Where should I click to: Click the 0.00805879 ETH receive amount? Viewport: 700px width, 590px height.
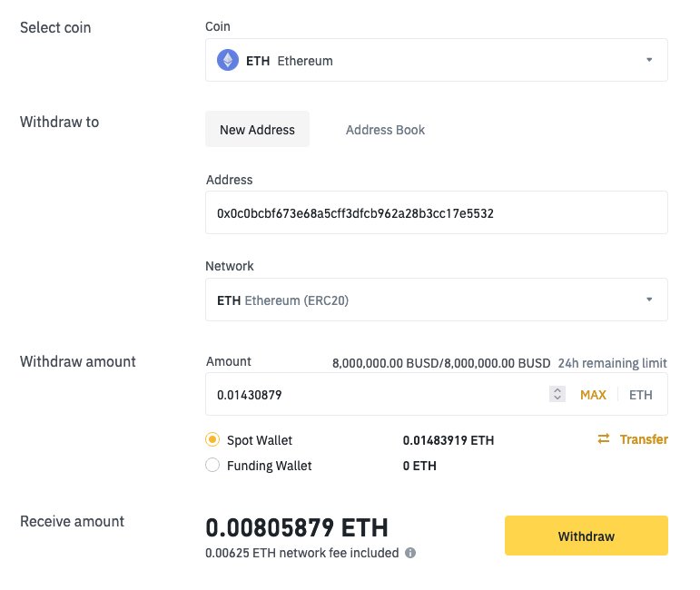(297, 527)
